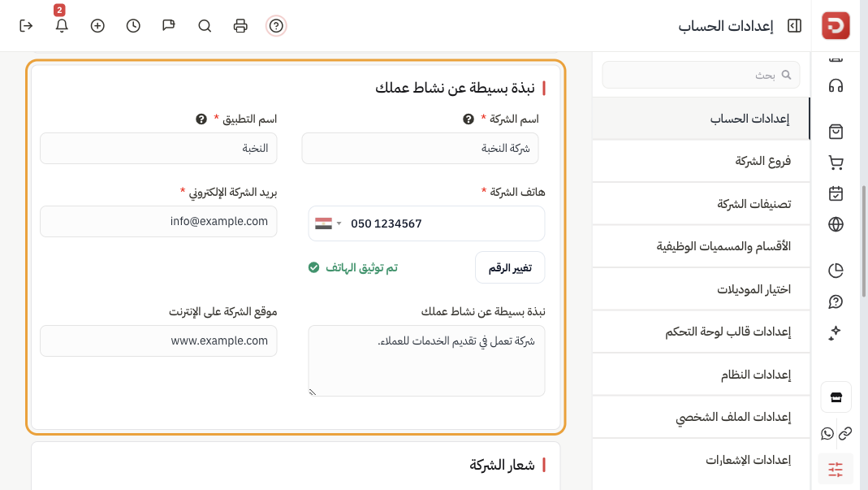Open the shopping bag icon in sidebar
The height and width of the screenshot is (490, 868).
[836, 132]
